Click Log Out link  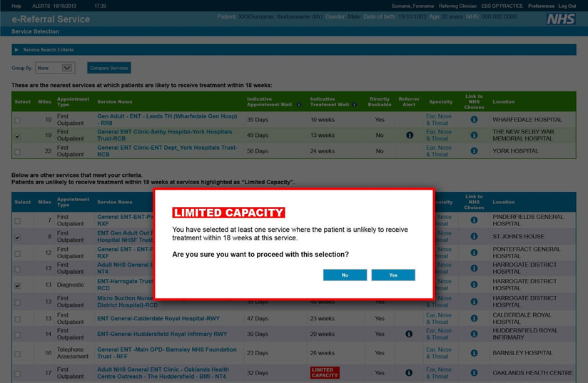coord(567,6)
